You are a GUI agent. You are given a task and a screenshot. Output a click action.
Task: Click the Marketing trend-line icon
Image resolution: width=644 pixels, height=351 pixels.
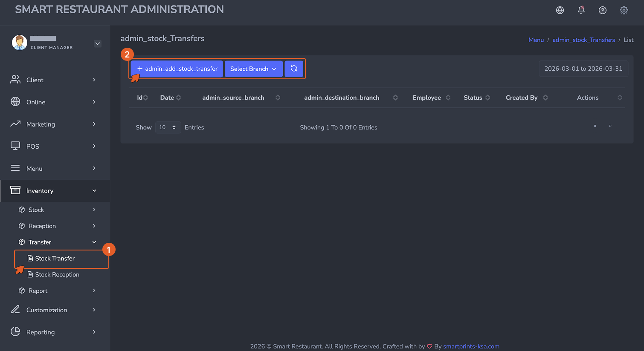15,124
